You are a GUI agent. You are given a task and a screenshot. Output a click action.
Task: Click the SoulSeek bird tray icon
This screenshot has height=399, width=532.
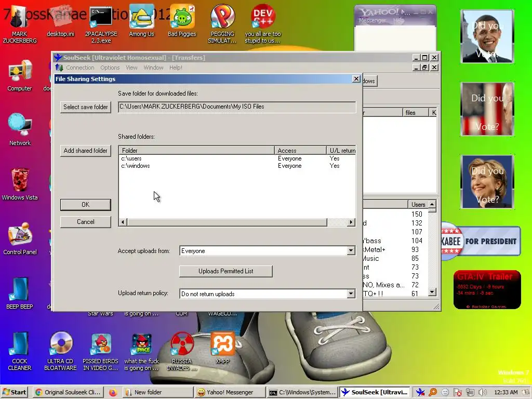(420, 392)
